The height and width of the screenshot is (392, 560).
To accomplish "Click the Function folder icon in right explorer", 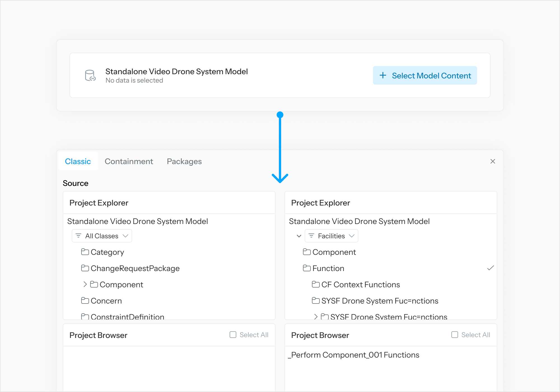I will [307, 268].
